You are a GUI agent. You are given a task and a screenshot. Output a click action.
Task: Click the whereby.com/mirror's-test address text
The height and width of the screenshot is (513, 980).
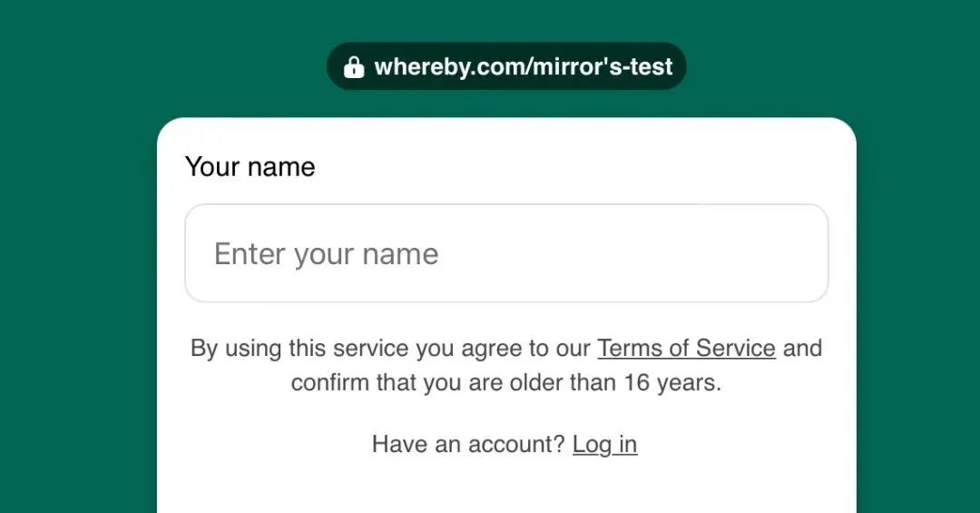pyautogui.click(x=524, y=66)
